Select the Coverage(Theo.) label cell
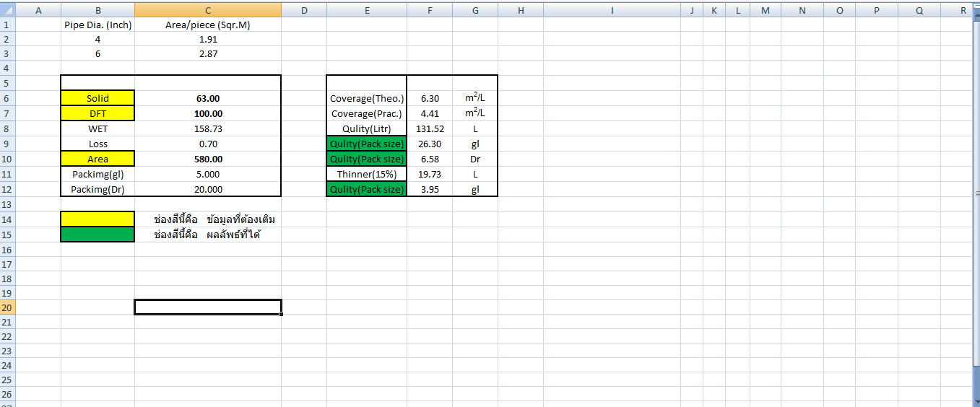The width and height of the screenshot is (980, 407). [366, 98]
